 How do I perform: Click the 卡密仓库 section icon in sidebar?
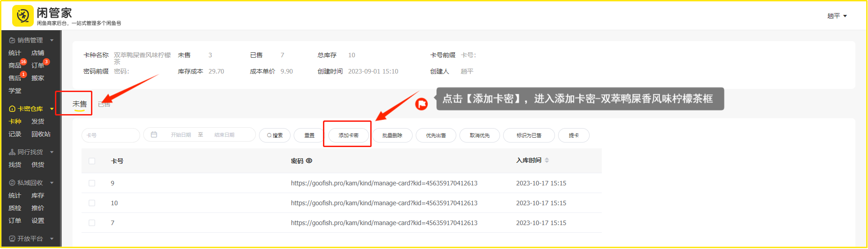point(12,109)
